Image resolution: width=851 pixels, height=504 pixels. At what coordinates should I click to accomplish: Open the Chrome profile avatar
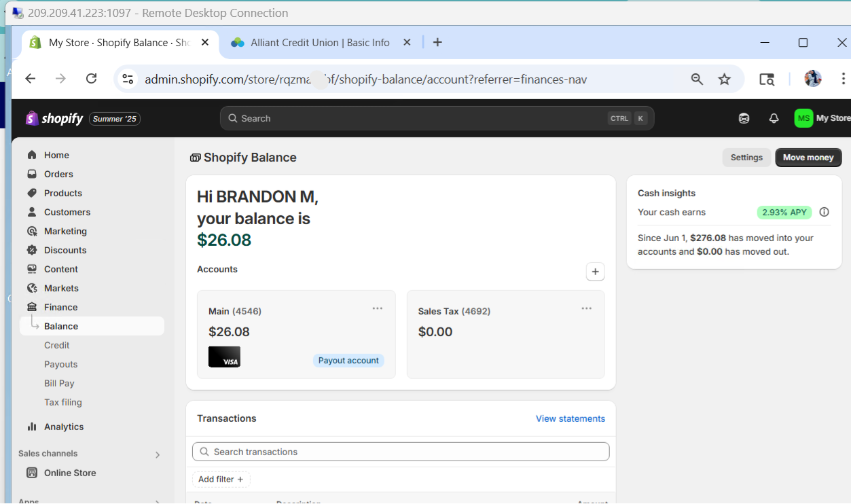[813, 79]
